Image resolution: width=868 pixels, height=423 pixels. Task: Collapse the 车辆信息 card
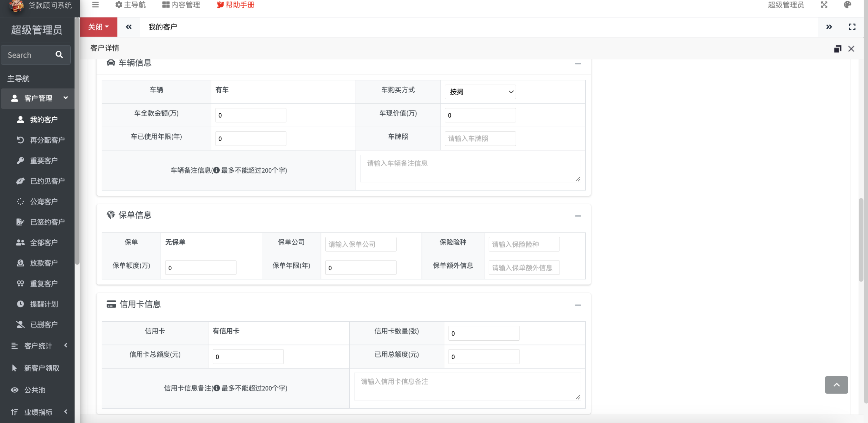pos(578,63)
